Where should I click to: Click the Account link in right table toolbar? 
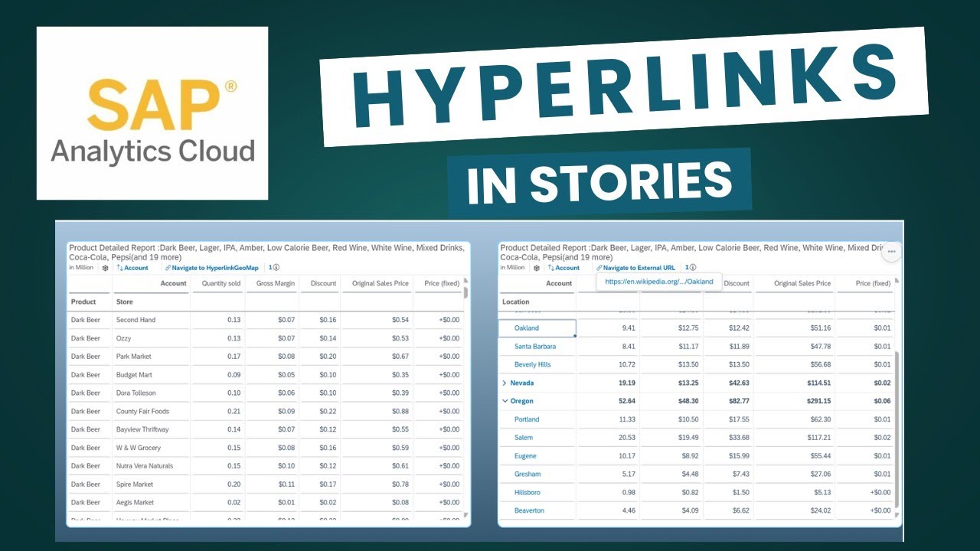(567, 268)
